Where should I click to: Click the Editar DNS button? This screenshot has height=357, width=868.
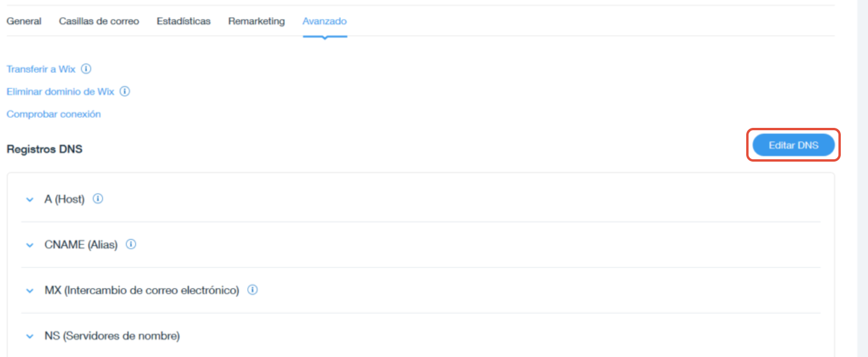click(793, 145)
